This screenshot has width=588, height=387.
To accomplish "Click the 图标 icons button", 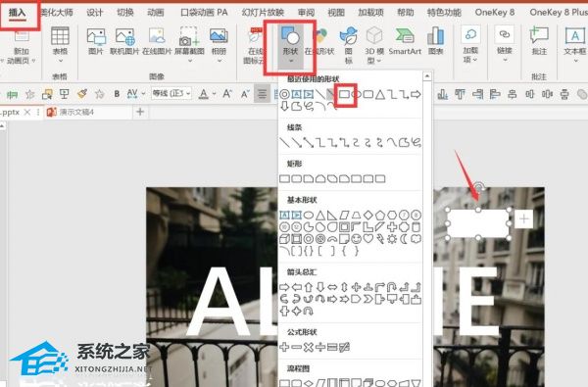I will pos(348,45).
